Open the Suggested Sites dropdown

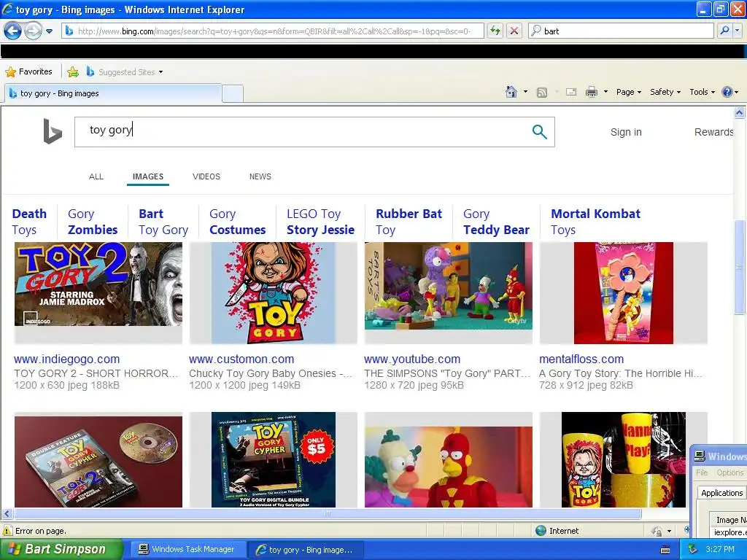pos(125,72)
